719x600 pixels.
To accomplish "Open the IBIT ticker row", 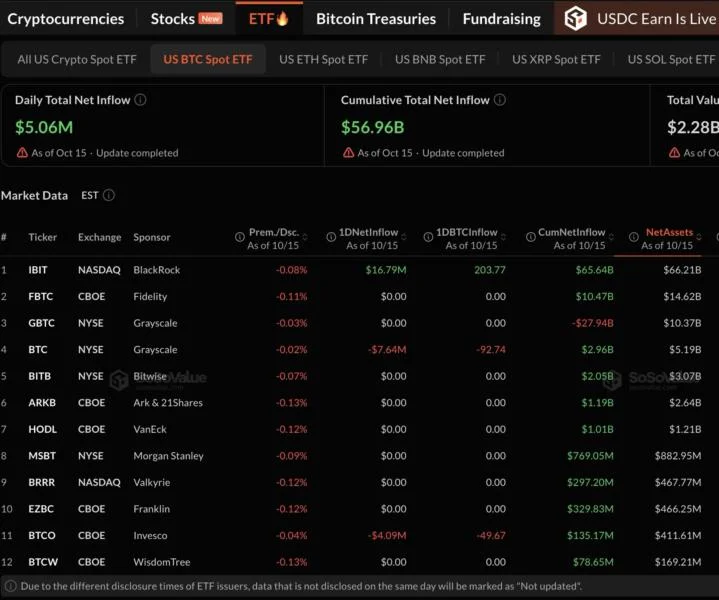I will pyautogui.click(x=360, y=270).
